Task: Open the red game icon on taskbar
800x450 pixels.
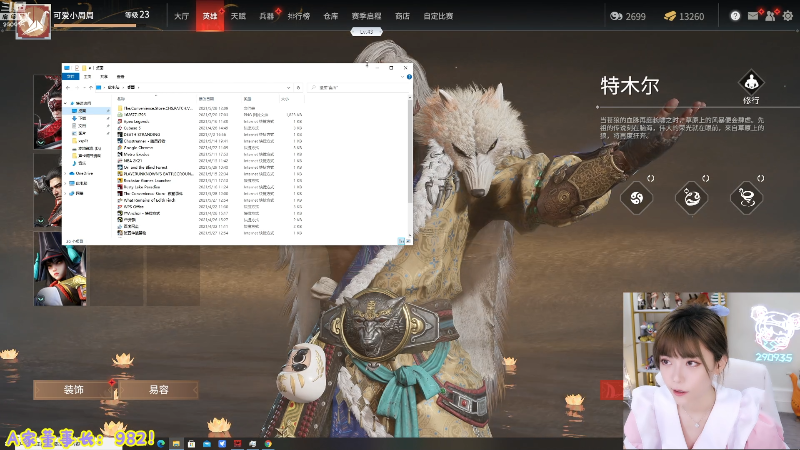Action: click(x=237, y=444)
